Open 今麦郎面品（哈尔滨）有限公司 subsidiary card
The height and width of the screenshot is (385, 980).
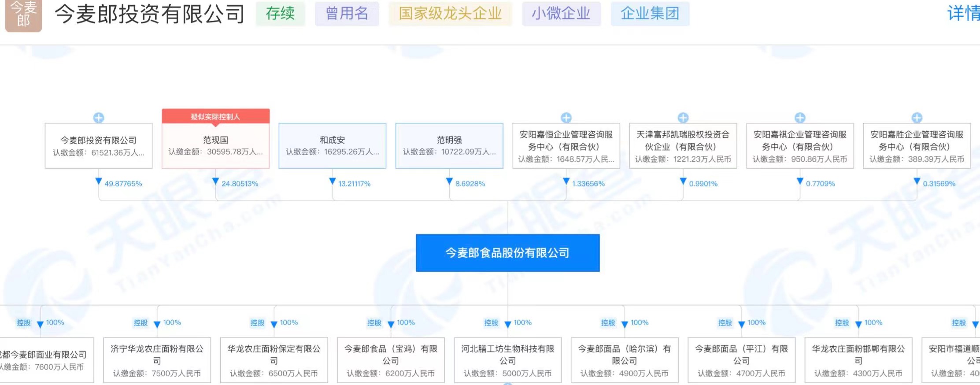pos(625,360)
